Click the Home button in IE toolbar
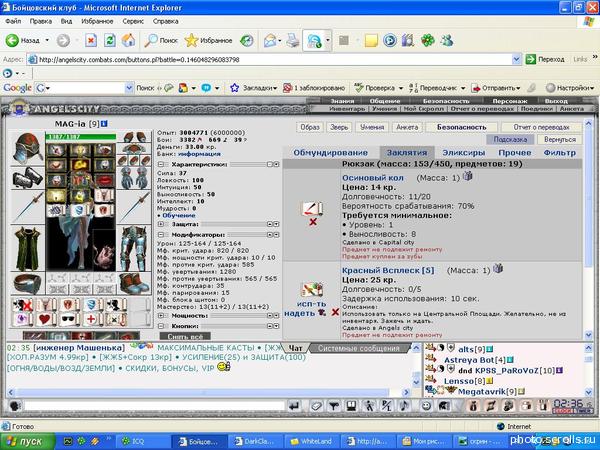Image resolution: width=600 pixels, height=450 pixels. tap(128, 40)
